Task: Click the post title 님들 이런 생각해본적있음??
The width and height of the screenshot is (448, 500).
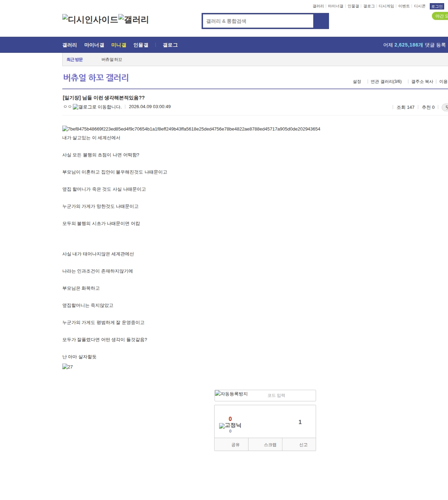Action: (104, 98)
